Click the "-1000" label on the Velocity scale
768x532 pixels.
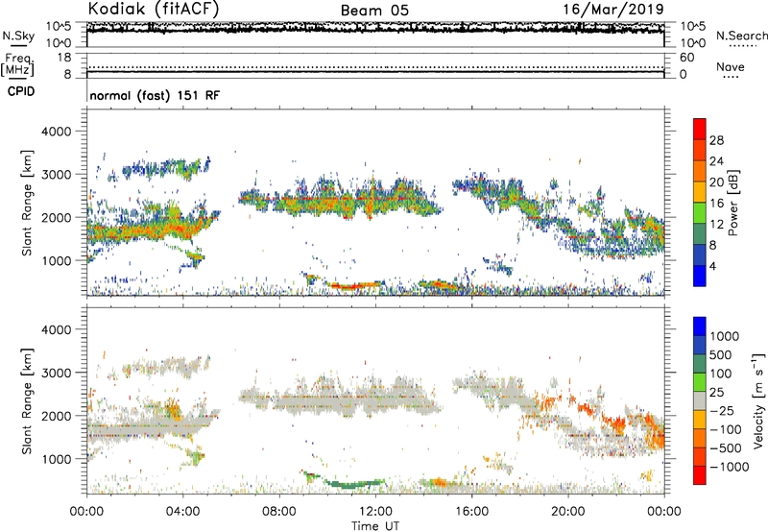point(730,467)
